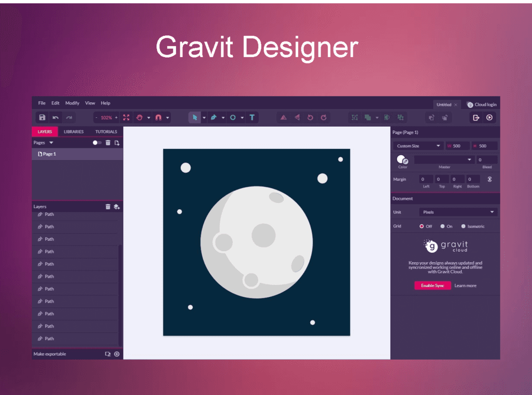Expand the shape tool dropdown arrow
532x395 pixels.
(242, 118)
